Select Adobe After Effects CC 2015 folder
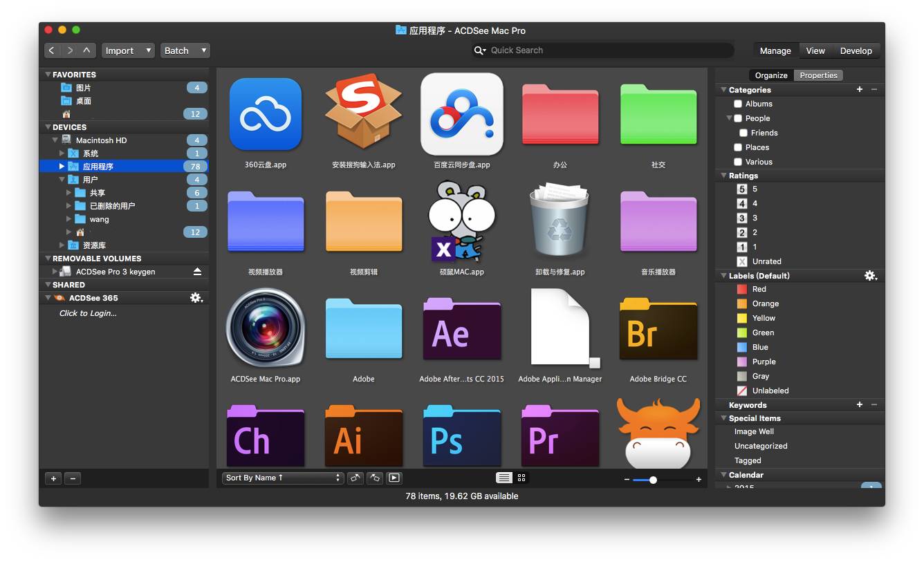 pyautogui.click(x=462, y=328)
